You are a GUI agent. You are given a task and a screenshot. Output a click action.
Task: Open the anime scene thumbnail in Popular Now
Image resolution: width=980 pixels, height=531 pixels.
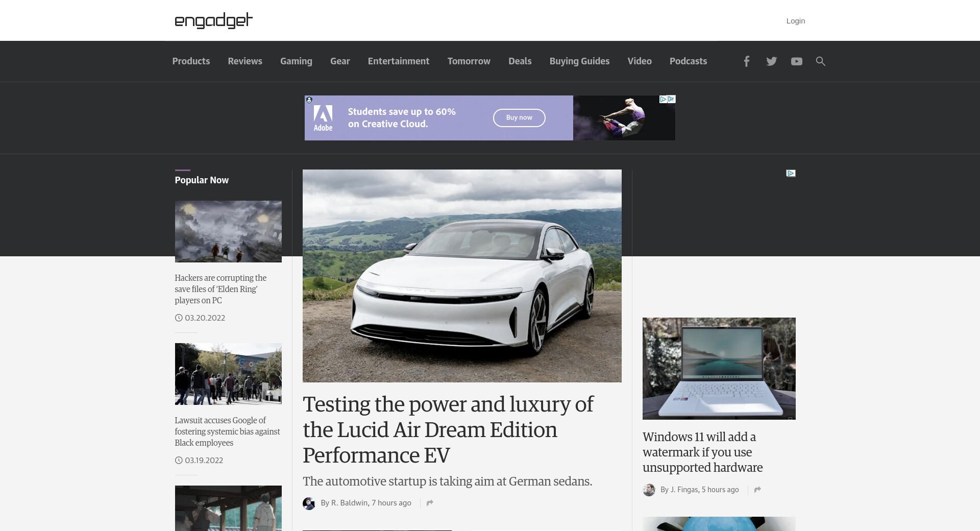(x=228, y=508)
